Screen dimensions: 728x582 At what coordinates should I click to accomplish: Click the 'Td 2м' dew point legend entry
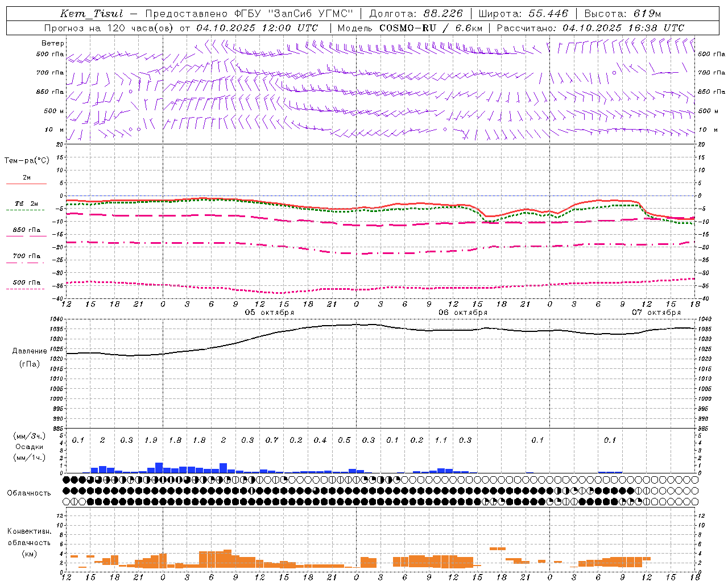pos(27,203)
